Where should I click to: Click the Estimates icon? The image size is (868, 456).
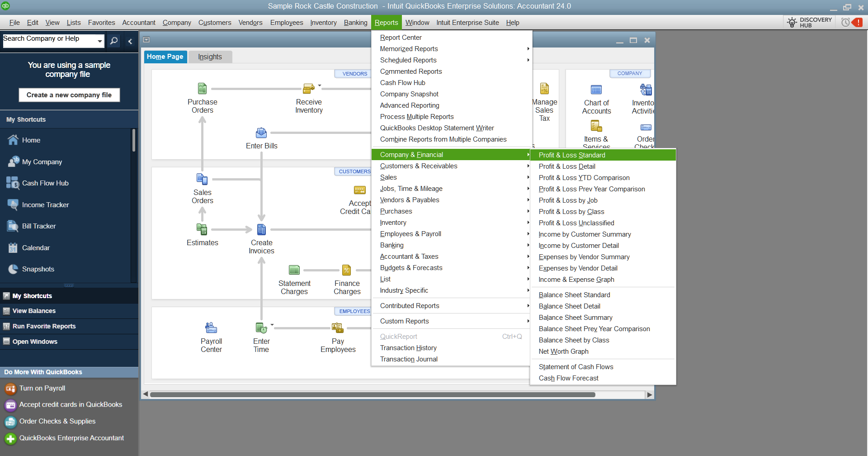202,229
